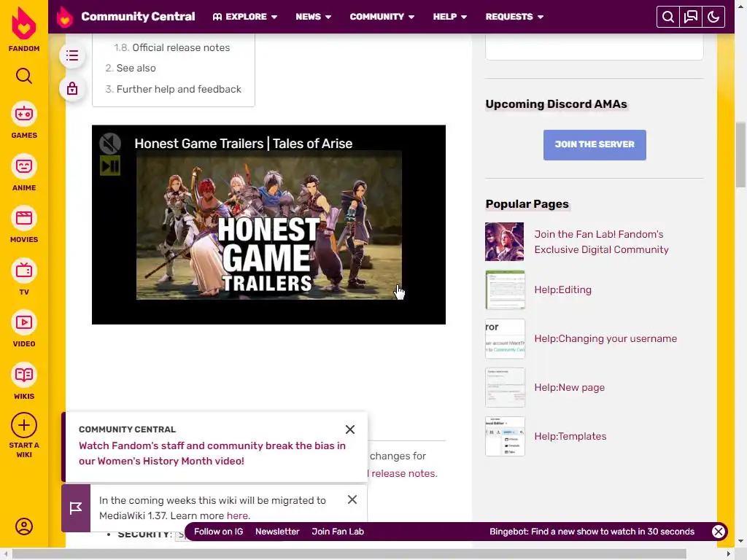Click the page protection lock icon
The height and width of the screenshot is (560, 747).
pos(72,88)
